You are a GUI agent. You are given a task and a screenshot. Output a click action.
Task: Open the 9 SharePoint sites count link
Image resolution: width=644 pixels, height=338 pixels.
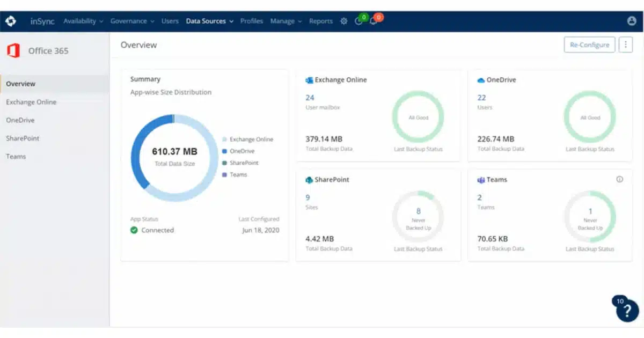(308, 197)
